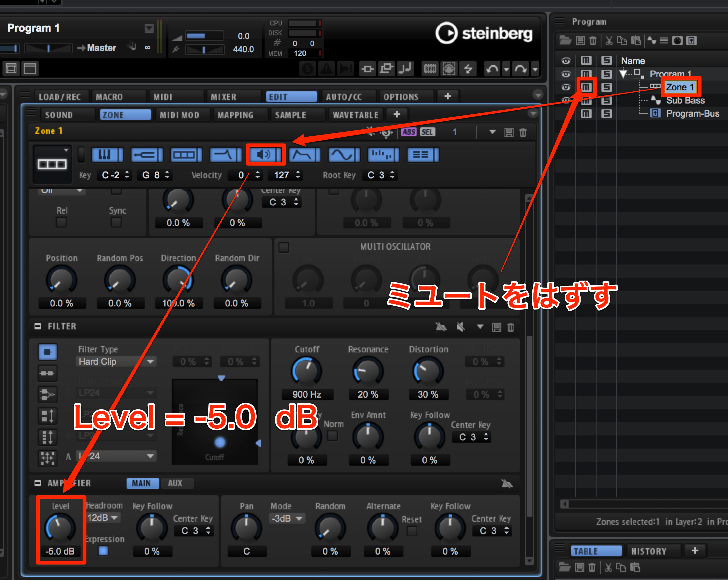Image resolution: width=728 pixels, height=580 pixels.
Task: Select single filter mode icon
Action: pos(47,352)
